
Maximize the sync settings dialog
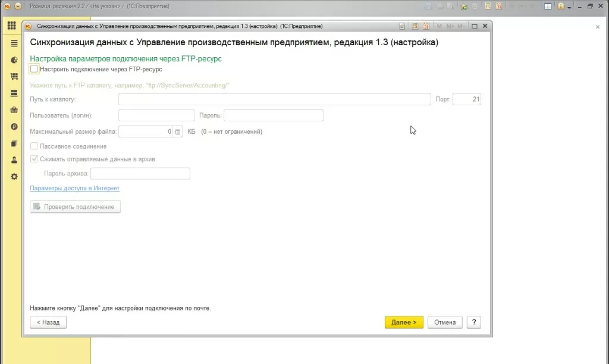click(x=474, y=26)
